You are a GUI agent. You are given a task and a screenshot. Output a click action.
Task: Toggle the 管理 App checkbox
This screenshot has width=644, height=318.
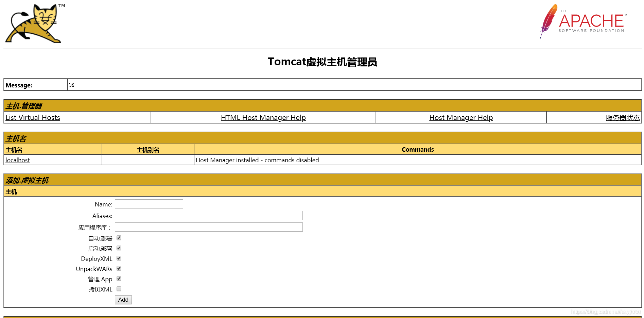pyautogui.click(x=119, y=279)
